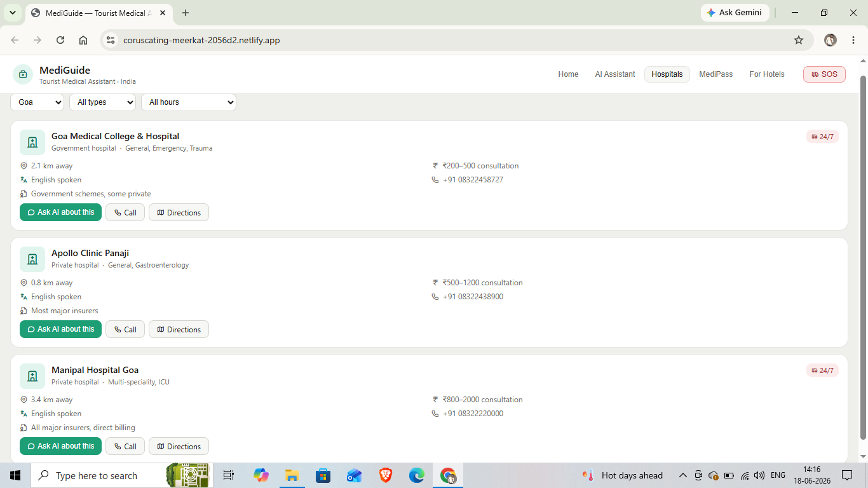868x488 pixels.
Task: Close the MediGuide browser tab
Action: (163, 13)
